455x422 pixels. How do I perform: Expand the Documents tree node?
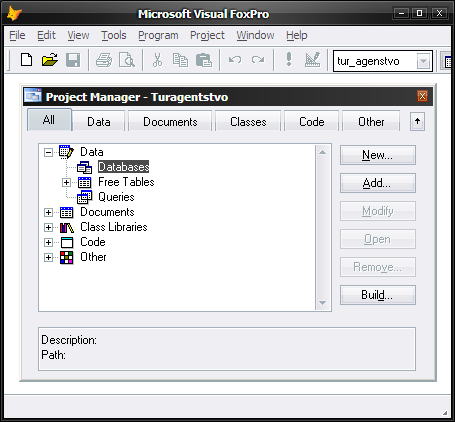tap(48, 212)
